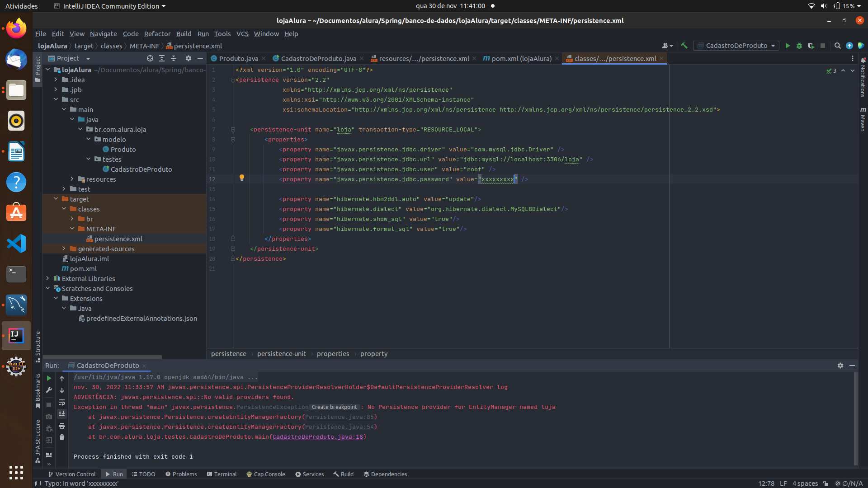Image resolution: width=868 pixels, height=488 pixels.
Task: Toggle the Run panel layout icon
Action: [x=49, y=455]
